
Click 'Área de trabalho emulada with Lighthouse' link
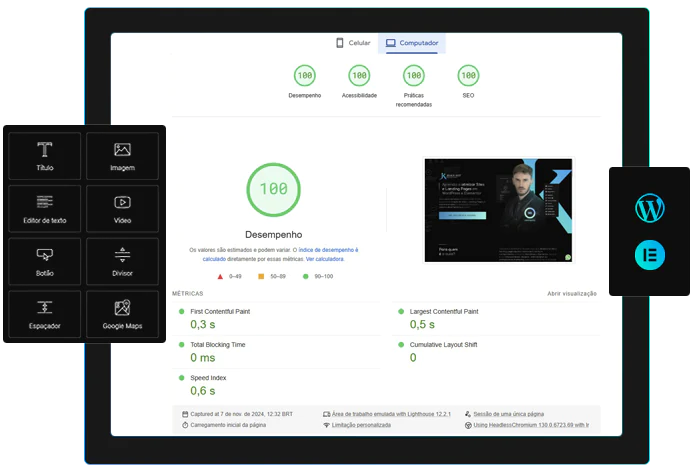pyautogui.click(x=391, y=414)
